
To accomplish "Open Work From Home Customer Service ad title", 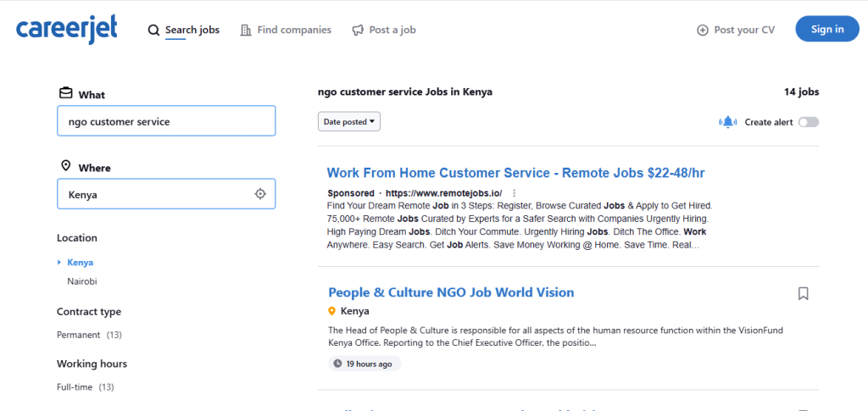I will pos(515,173).
